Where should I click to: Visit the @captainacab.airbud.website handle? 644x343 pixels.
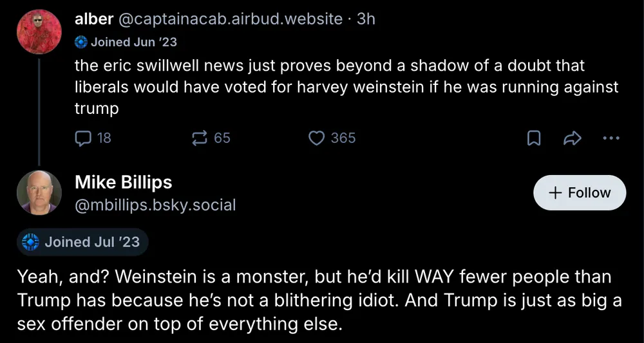pyautogui.click(x=231, y=19)
